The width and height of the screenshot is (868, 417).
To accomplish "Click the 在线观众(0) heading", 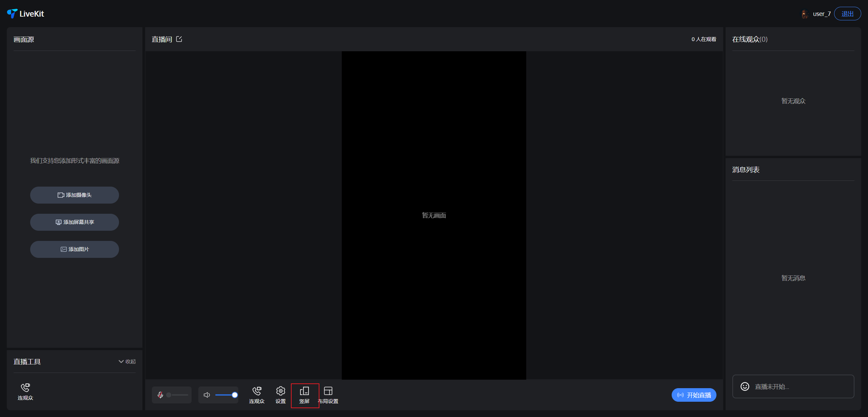I will 750,39.
